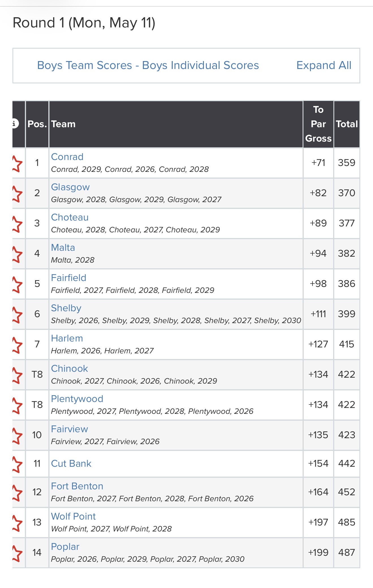The image size is (373, 588).
Task: Click Poplar's position number 14
Action: (x=37, y=553)
